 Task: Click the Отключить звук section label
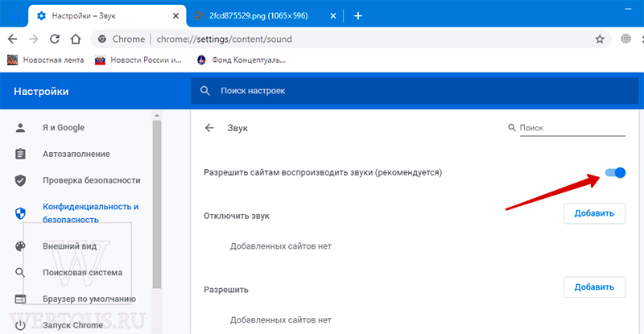237,216
